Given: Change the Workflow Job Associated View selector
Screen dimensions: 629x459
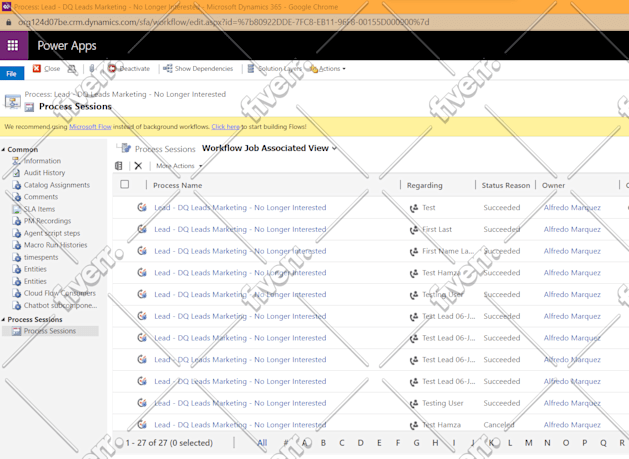Looking at the screenshot, I should coord(269,148).
